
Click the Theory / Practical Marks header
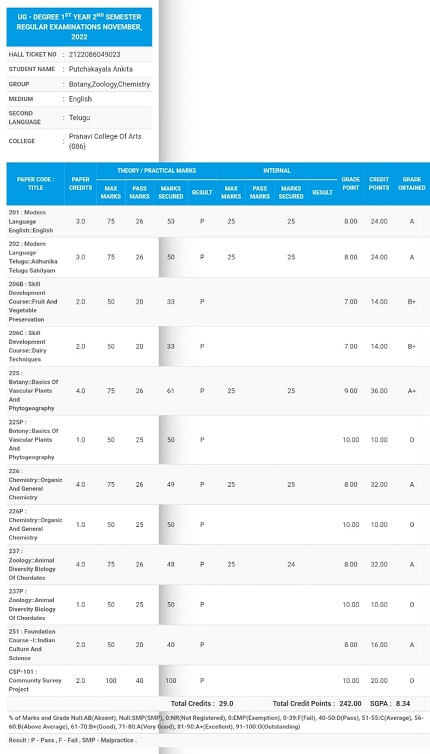156,171
